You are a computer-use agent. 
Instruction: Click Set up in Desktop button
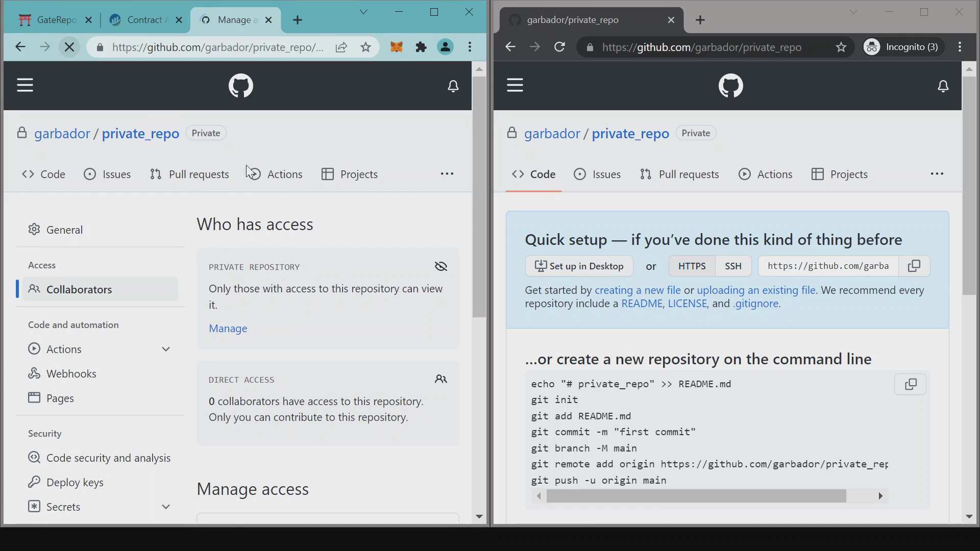[x=579, y=266]
